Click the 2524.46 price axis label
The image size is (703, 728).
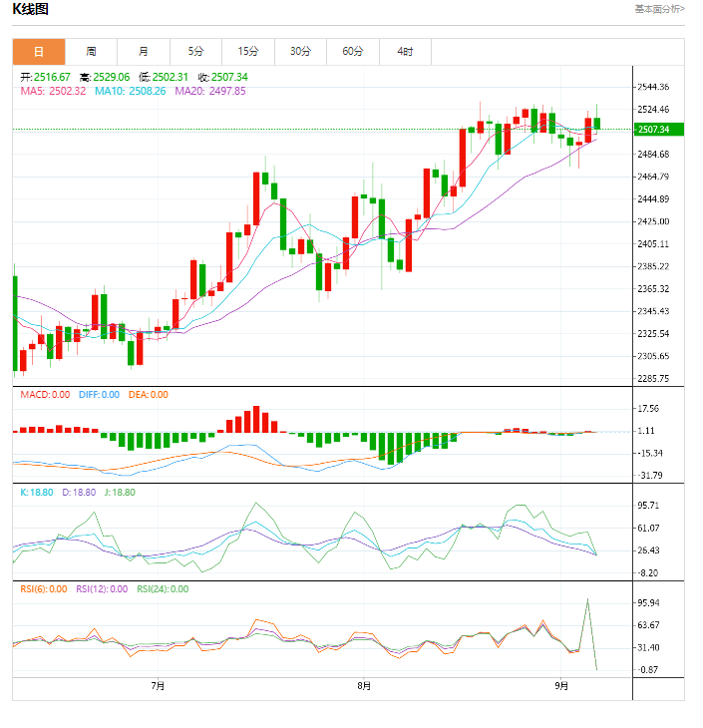(653, 110)
